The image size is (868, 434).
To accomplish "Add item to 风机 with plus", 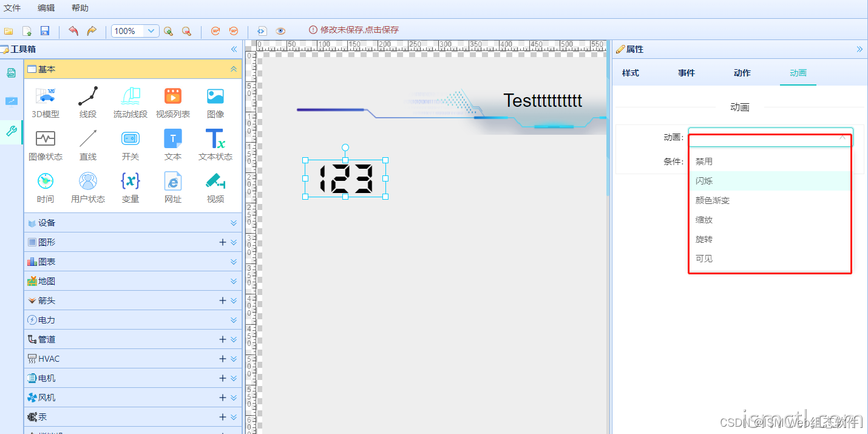I will pyautogui.click(x=223, y=398).
